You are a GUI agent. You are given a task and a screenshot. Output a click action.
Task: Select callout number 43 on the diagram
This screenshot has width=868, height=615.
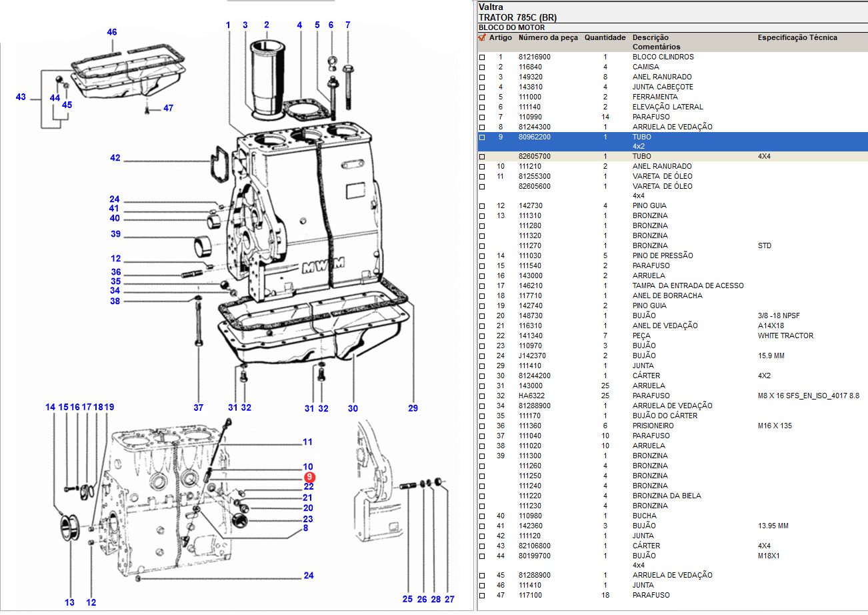[21, 97]
